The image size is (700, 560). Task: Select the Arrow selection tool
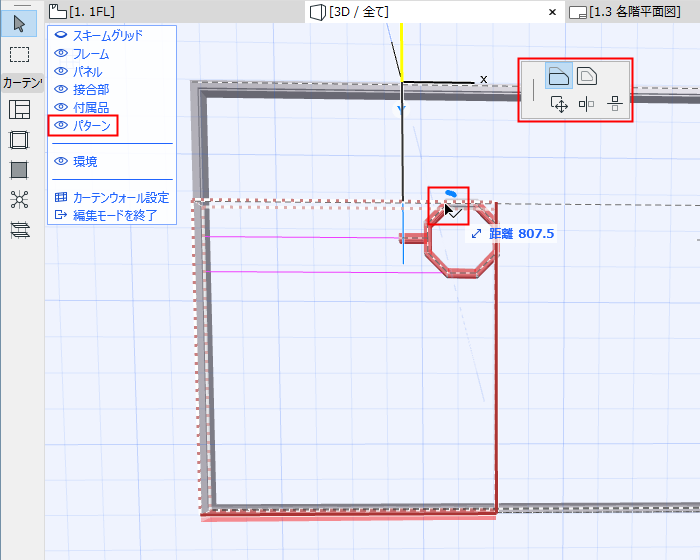19,24
